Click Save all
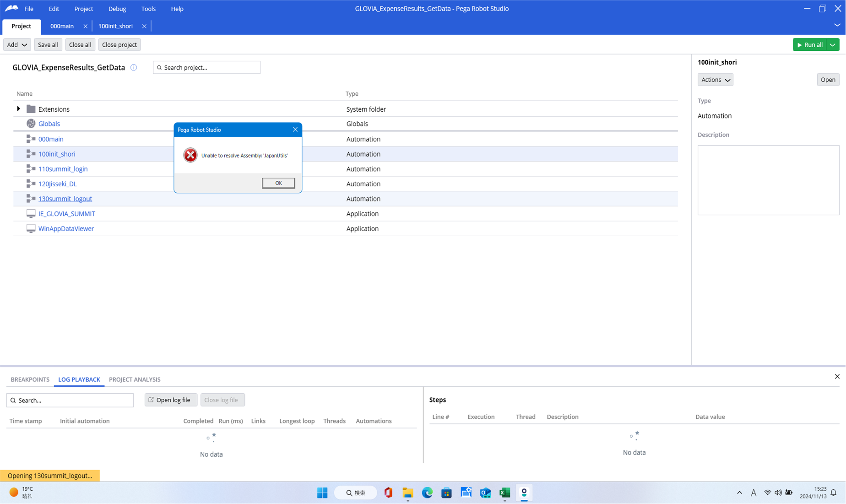This screenshot has height=504, width=846. coord(48,44)
